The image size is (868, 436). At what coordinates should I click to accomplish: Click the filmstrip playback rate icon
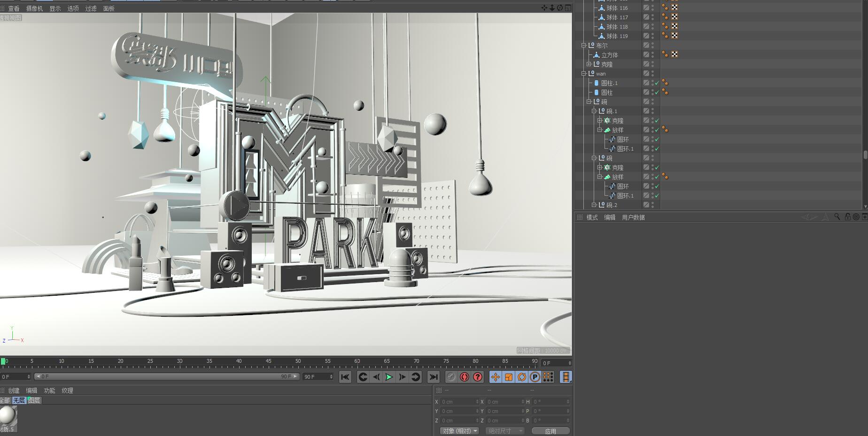tap(566, 377)
